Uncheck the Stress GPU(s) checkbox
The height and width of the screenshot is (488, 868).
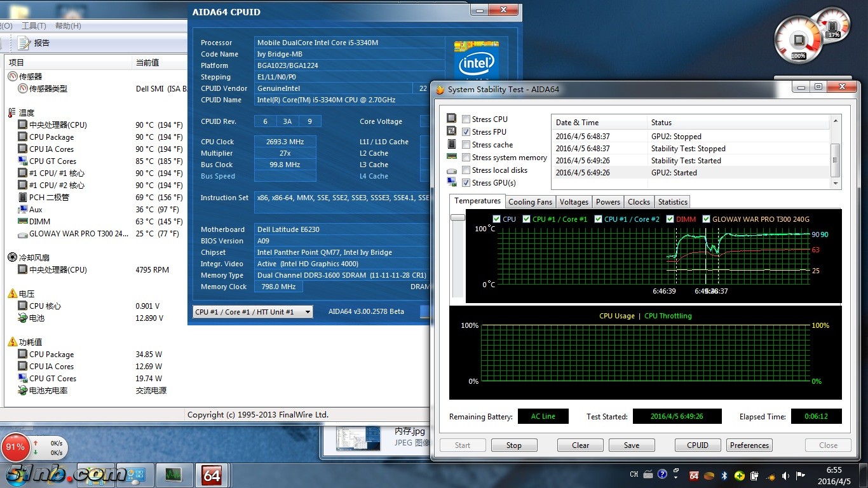[x=466, y=183]
